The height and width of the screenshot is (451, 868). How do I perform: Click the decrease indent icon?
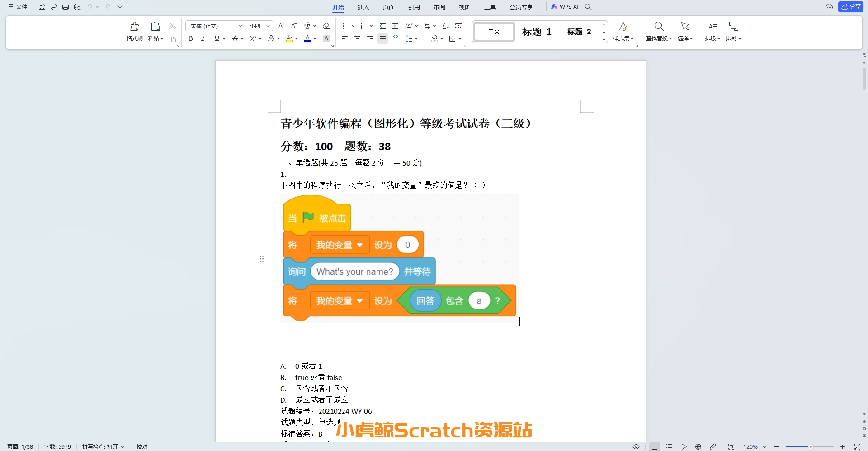point(382,26)
